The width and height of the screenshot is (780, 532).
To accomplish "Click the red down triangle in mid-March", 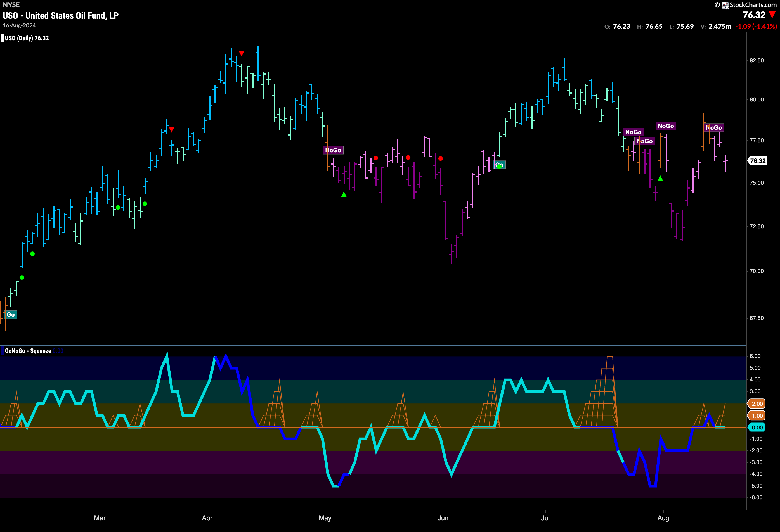I will (171, 130).
